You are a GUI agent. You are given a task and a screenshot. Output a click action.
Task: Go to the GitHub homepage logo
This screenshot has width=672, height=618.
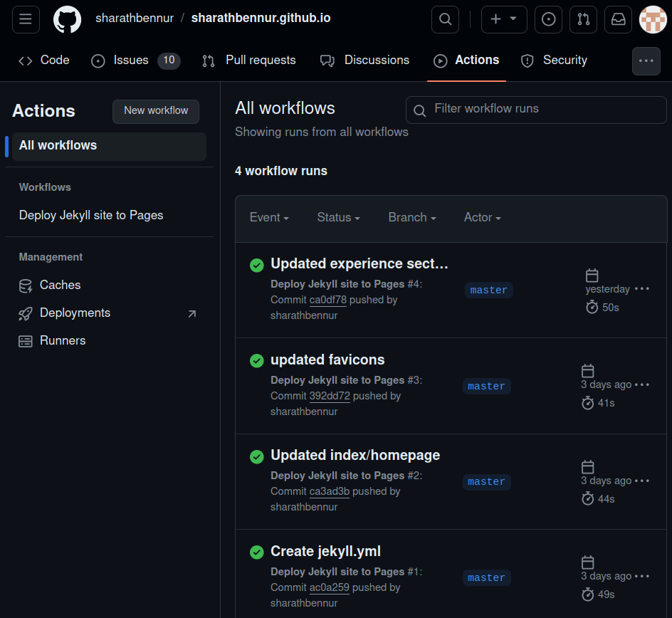click(68, 19)
